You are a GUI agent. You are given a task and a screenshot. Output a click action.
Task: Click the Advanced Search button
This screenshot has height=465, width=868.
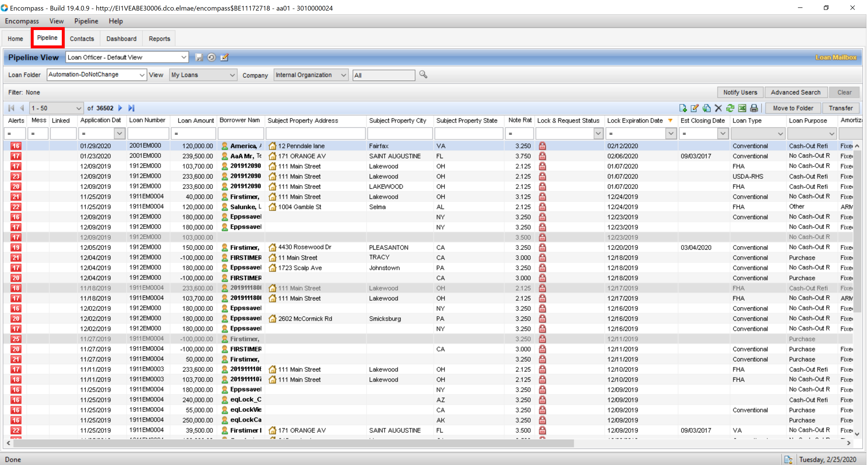[x=795, y=92]
